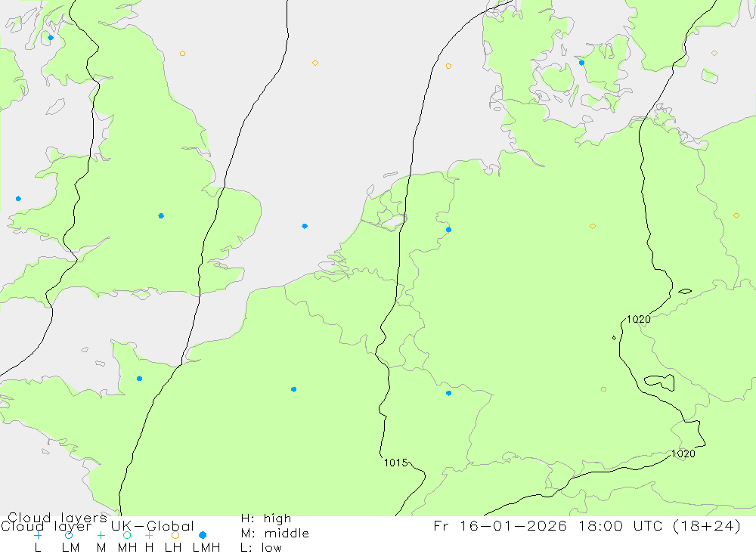Click the 'H: high' legend text
The image size is (756, 554).
[x=266, y=518]
